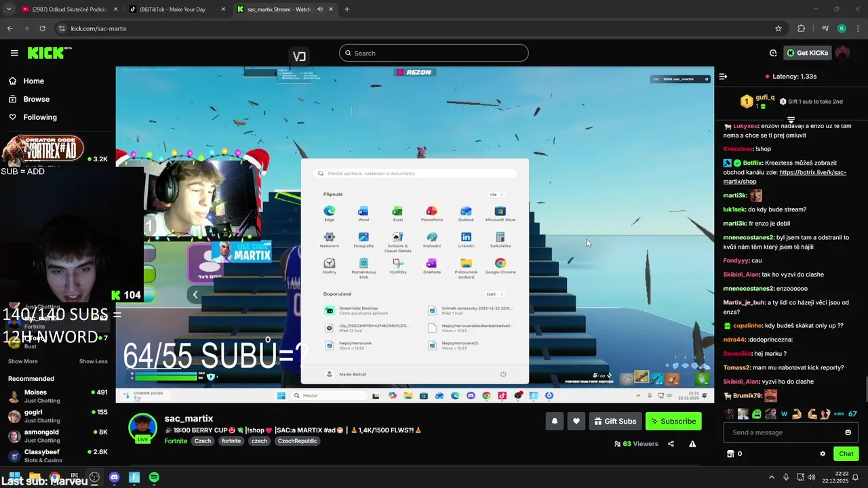Open the Chrome three-dot menu
Image resolution: width=868 pixels, height=488 pixels.
coord(858,28)
